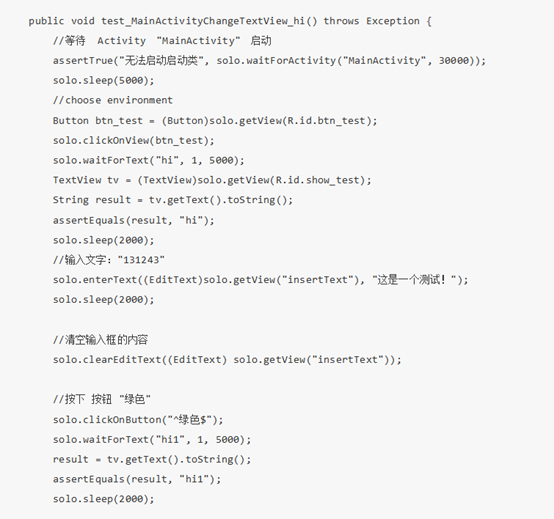The image size is (554, 519).
Task: Click assertEquals(result, "hi1") statement
Action: point(137,479)
